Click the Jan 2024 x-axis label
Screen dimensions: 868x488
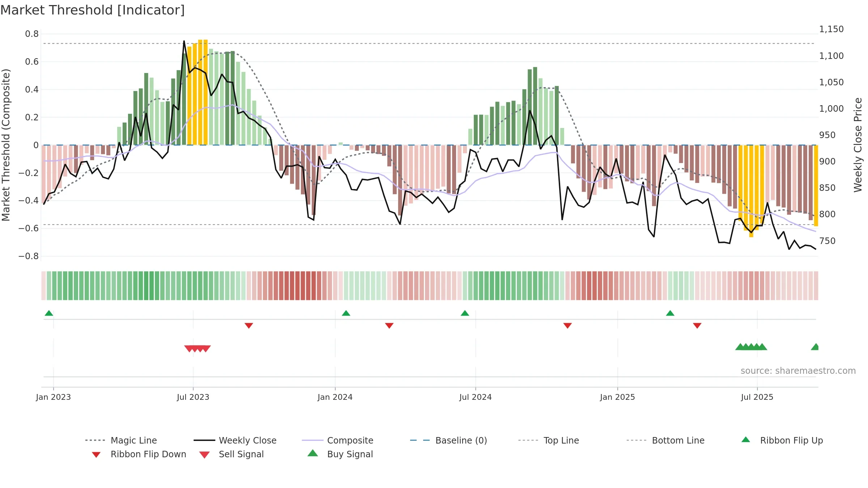click(x=335, y=397)
